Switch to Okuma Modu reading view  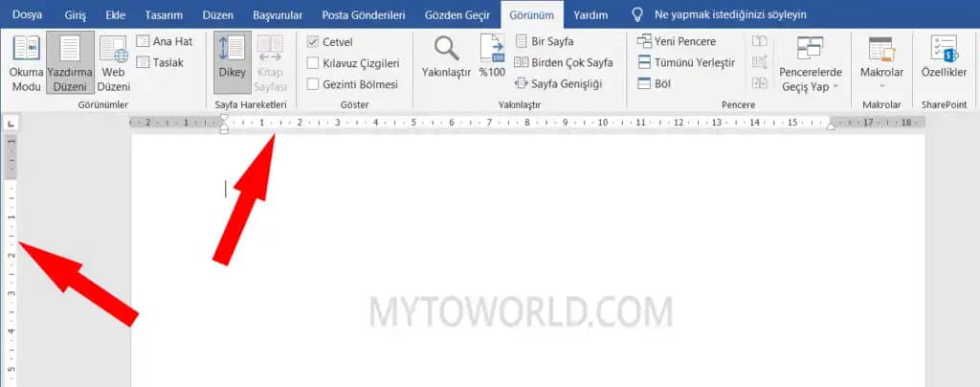(x=26, y=63)
